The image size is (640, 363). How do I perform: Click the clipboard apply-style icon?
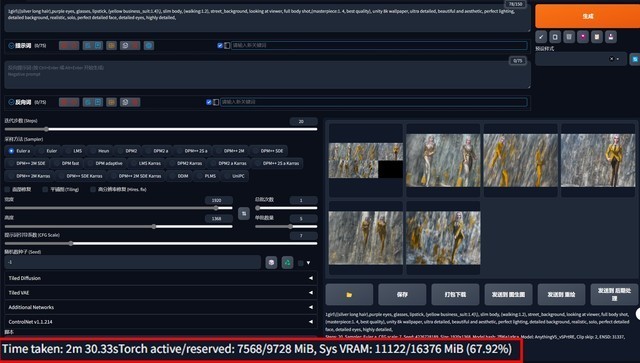pyautogui.click(x=597, y=37)
